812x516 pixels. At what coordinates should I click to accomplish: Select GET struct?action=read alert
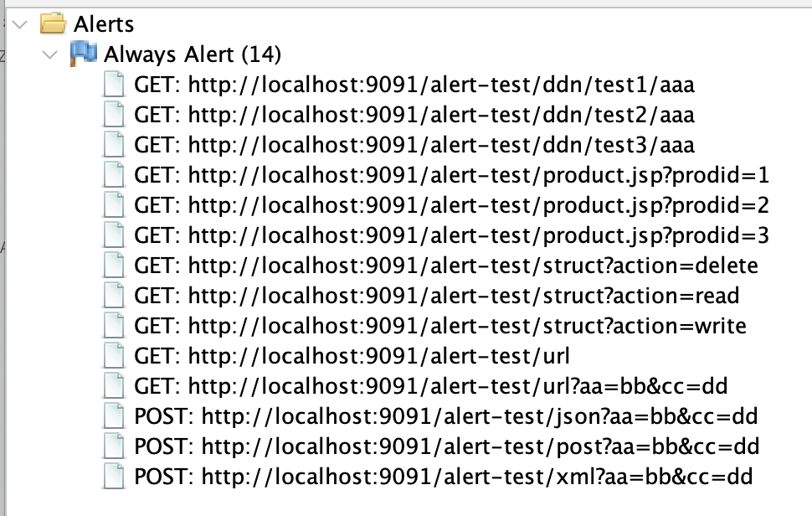click(436, 297)
